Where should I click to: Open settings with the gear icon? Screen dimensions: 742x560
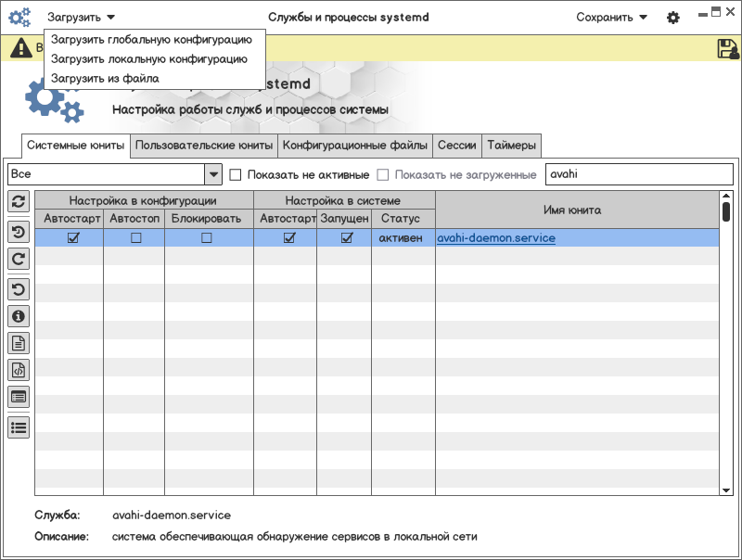coord(673,18)
